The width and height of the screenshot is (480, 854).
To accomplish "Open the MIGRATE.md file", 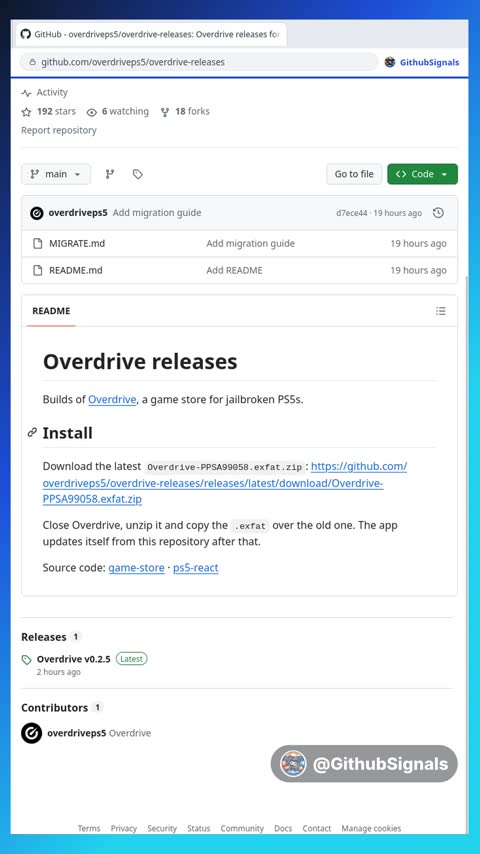I will point(77,243).
